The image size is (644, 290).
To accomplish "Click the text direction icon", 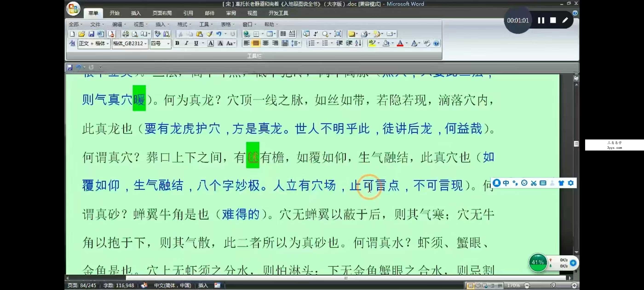I will [292, 34].
